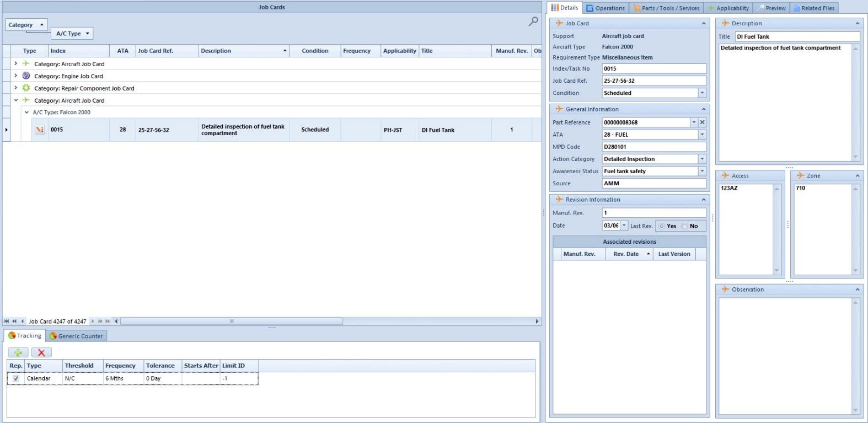Select the Tracking tab
The width and height of the screenshot is (868, 423).
click(25, 335)
